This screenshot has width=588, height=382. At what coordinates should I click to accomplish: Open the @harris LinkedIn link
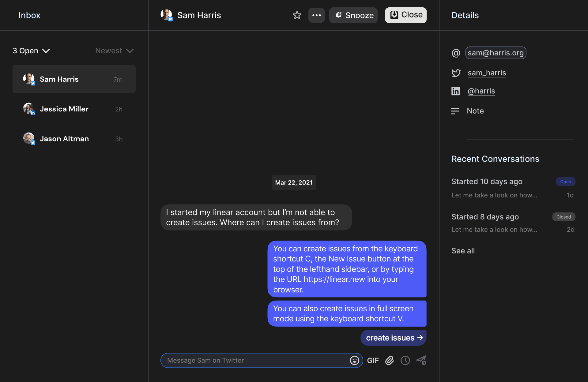(x=481, y=91)
